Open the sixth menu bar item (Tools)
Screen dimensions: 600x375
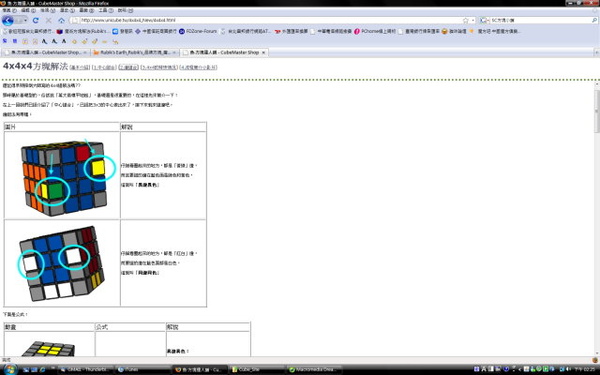tap(106, 10)
